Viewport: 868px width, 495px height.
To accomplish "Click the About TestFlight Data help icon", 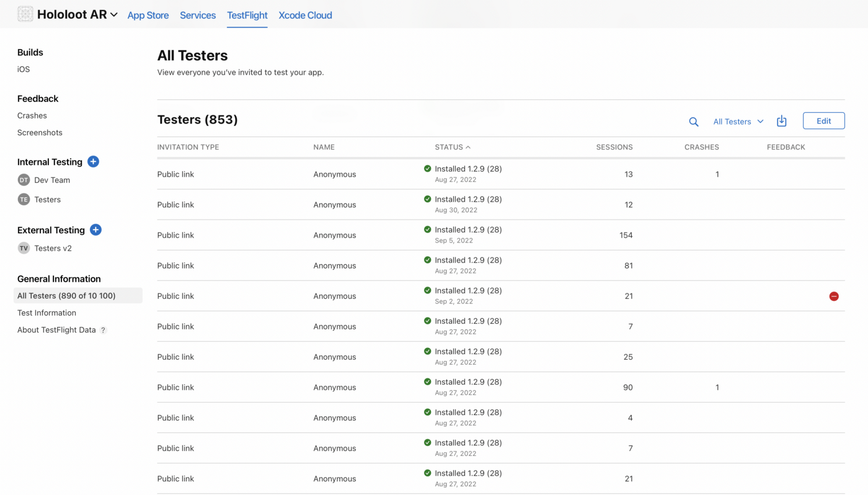I will click(x=104, y=331).
